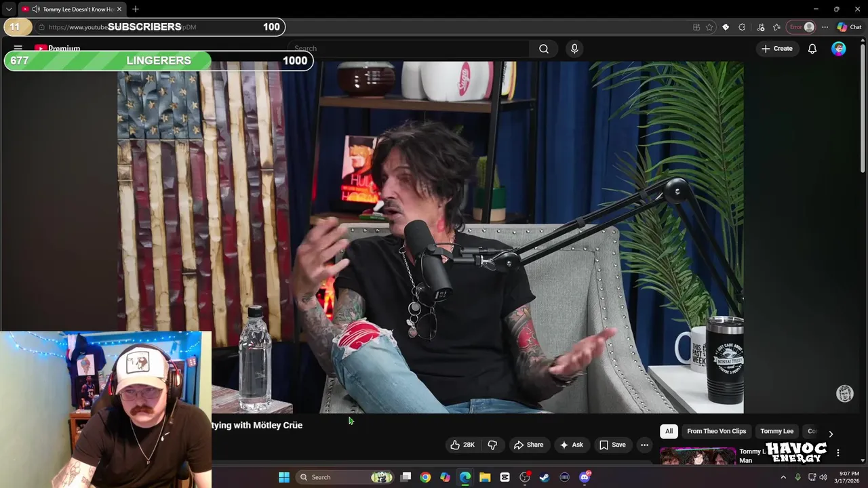This screenshot has width=868, height=488.
Task: Select the Tommy Lee browser tab
Action: 72,9
